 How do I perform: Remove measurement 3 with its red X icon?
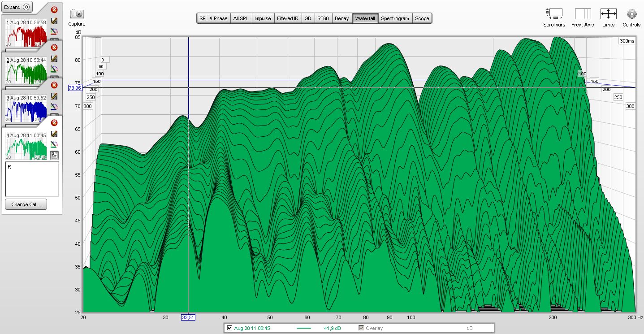click(x=54, y=85)
